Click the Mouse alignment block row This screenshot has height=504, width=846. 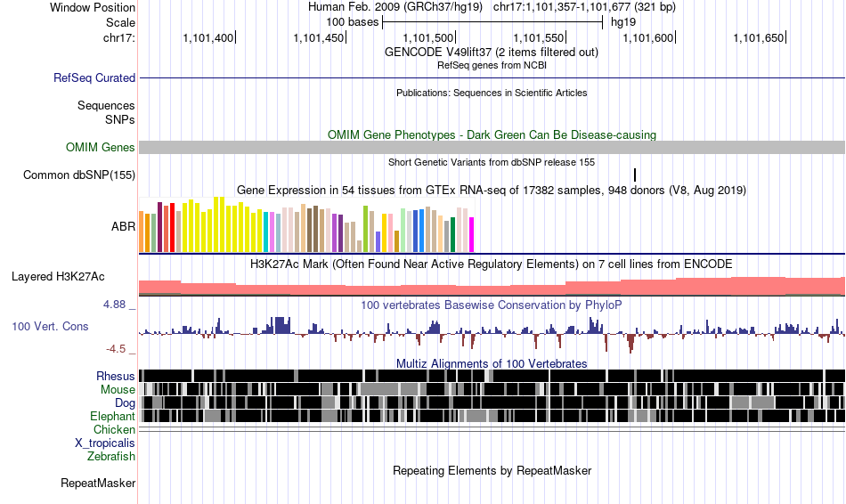[x=492, y=389]
